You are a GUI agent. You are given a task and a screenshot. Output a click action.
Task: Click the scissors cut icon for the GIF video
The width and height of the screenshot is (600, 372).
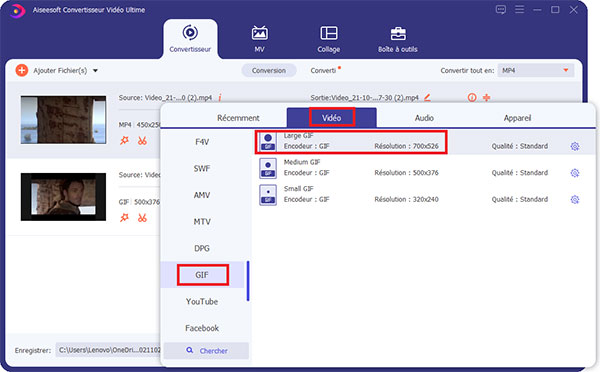click(x=142, y=218)
